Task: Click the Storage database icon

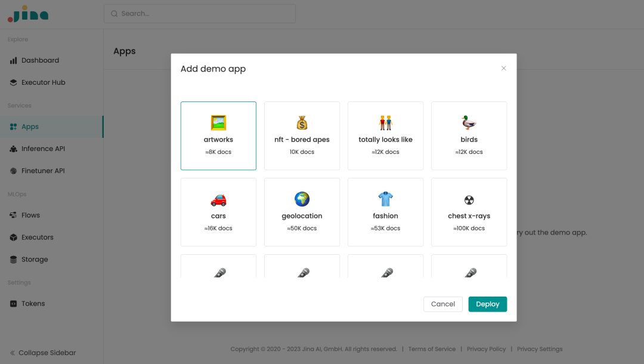Action: tap(14, 260)
